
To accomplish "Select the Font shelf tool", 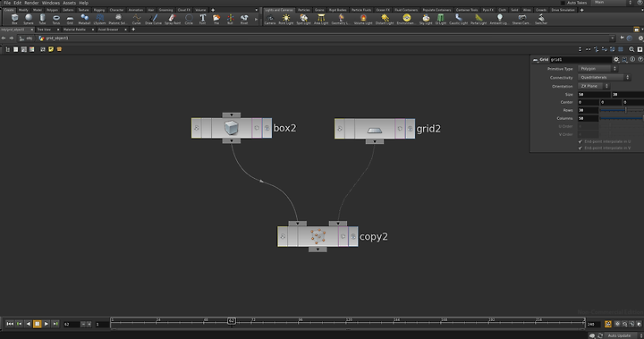I will click(x=202, y=19).
